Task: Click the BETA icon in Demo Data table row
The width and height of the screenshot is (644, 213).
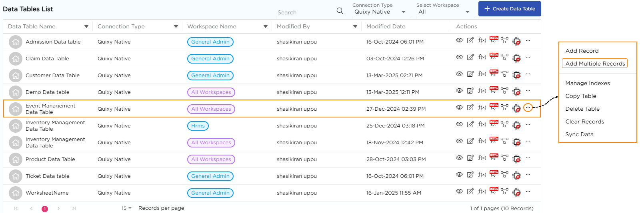Action: click(494, 90)
